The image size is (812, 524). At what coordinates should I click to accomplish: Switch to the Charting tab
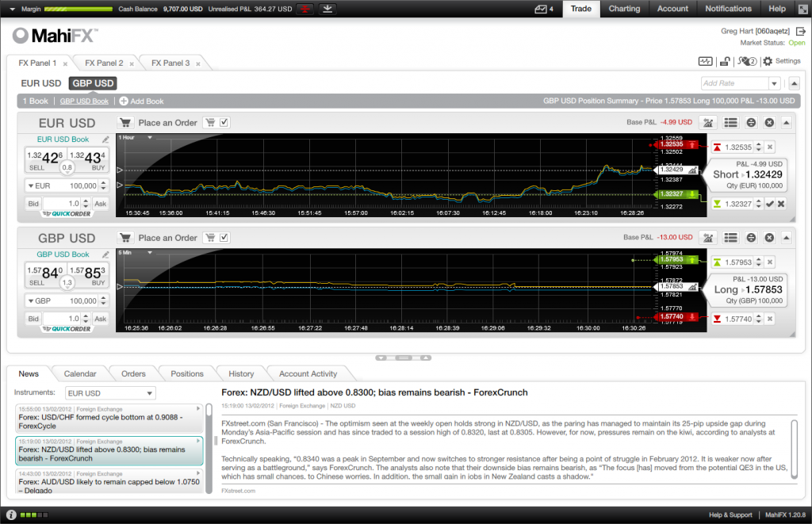point(624,9)
